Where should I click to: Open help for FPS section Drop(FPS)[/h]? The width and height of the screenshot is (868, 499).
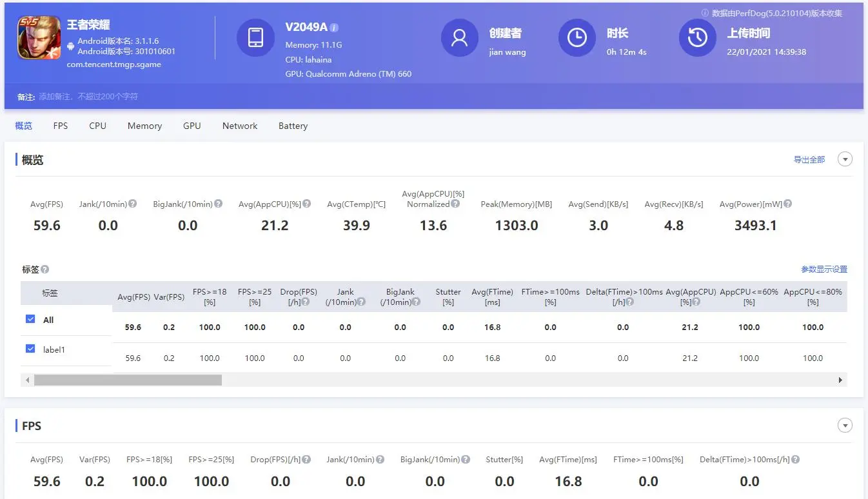coord(307,460)
